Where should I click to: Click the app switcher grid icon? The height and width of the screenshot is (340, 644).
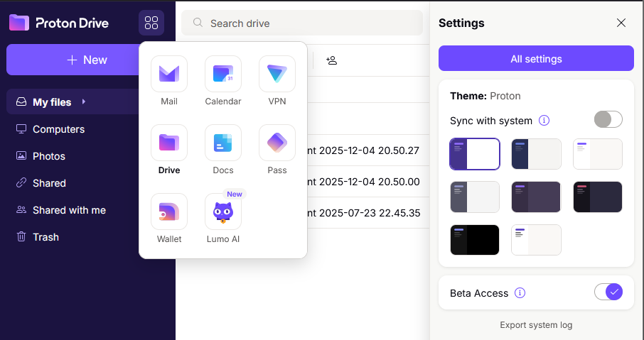pyautogui.click(x=151, y=23)
